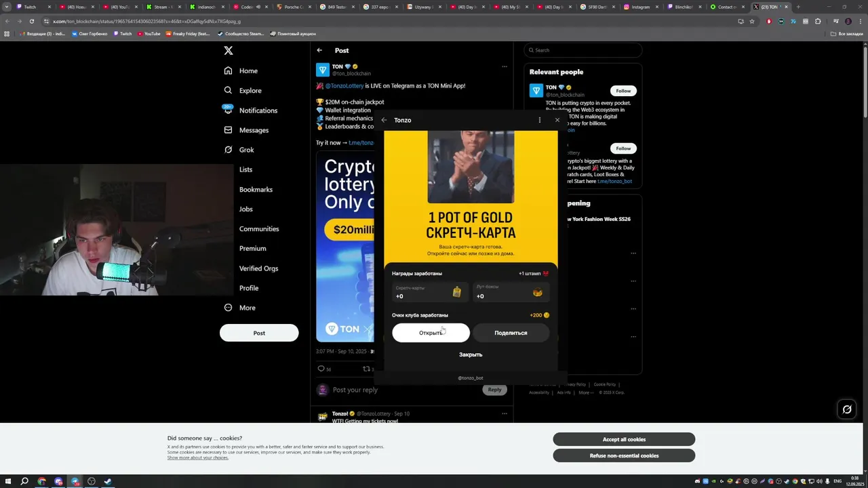Bookmark this page with the star icon
This screenshot has width=868, height=488.
[x=752, y=21]
